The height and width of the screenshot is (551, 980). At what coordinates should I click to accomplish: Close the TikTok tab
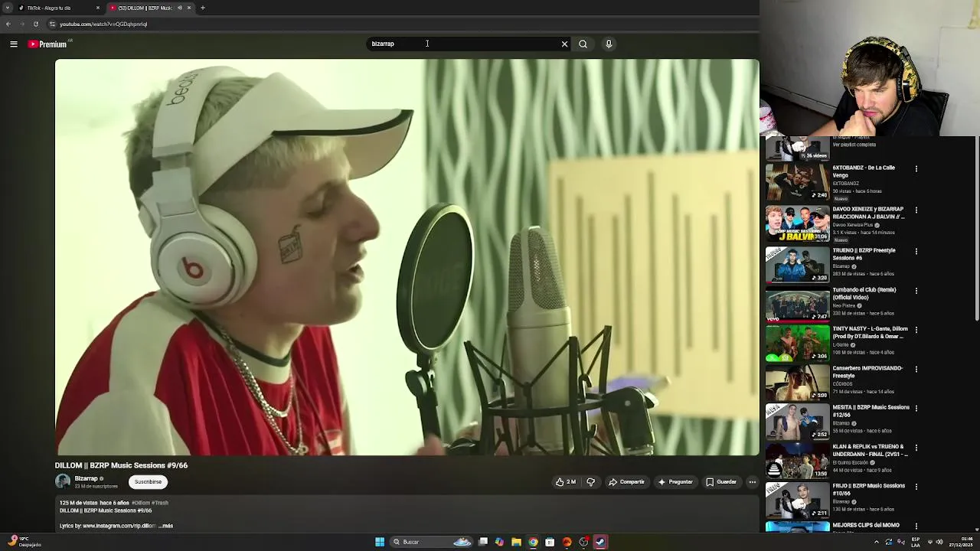click(98, 8)
